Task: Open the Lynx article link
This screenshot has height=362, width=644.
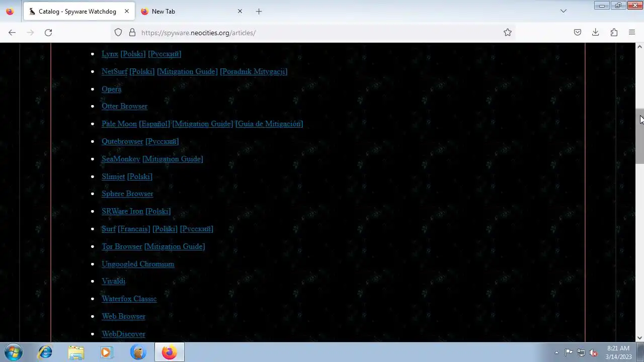Action: (110, 54)
